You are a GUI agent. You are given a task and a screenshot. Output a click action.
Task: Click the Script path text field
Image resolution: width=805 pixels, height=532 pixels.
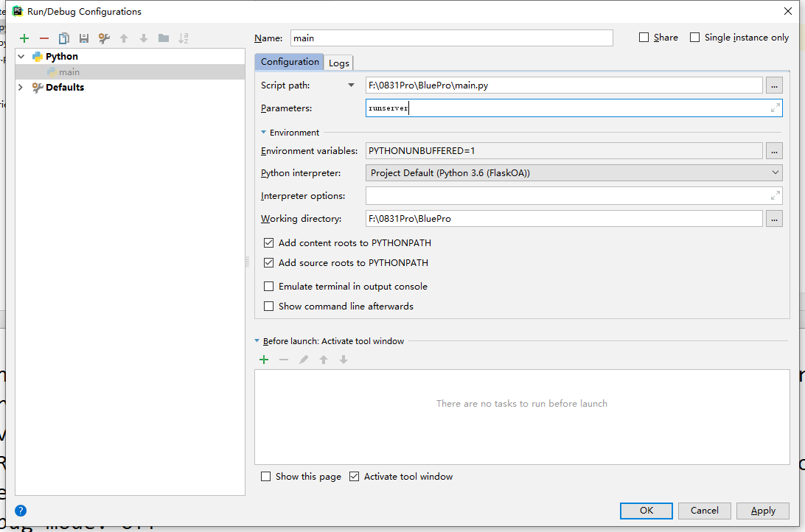[564, 85]
